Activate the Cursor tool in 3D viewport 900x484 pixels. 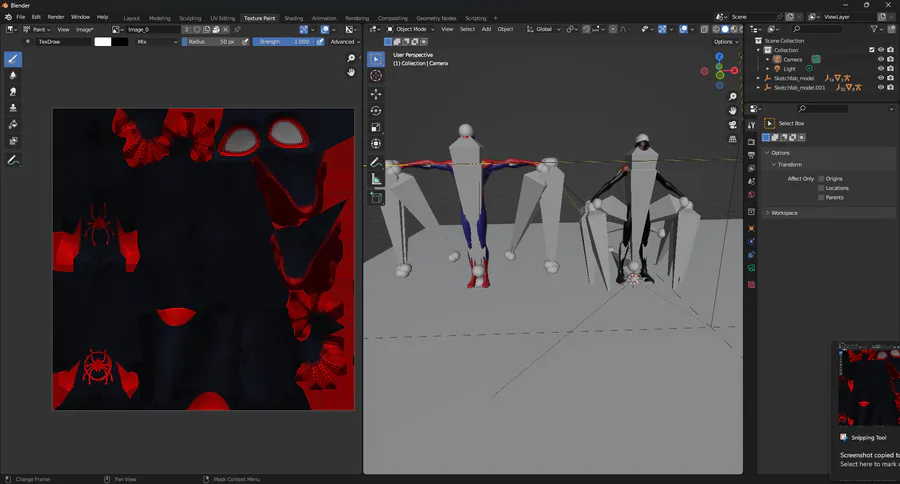tap(376, 76)
